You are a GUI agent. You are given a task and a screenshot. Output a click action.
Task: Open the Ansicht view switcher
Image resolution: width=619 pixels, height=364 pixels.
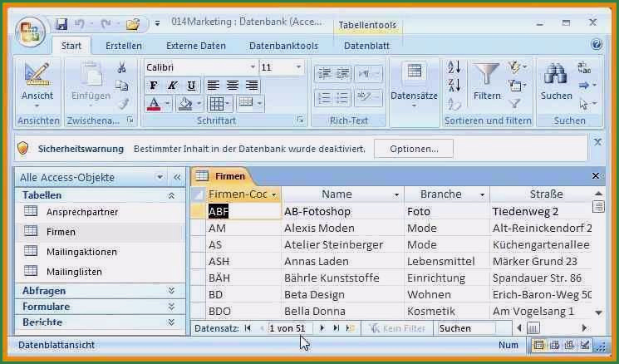(x=37, y=86)
